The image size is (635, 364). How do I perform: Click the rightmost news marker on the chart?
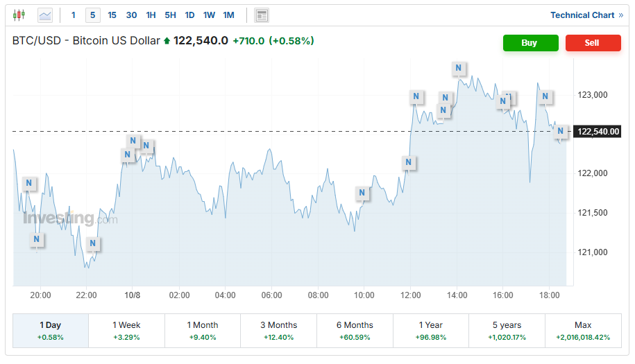point(560,131)
